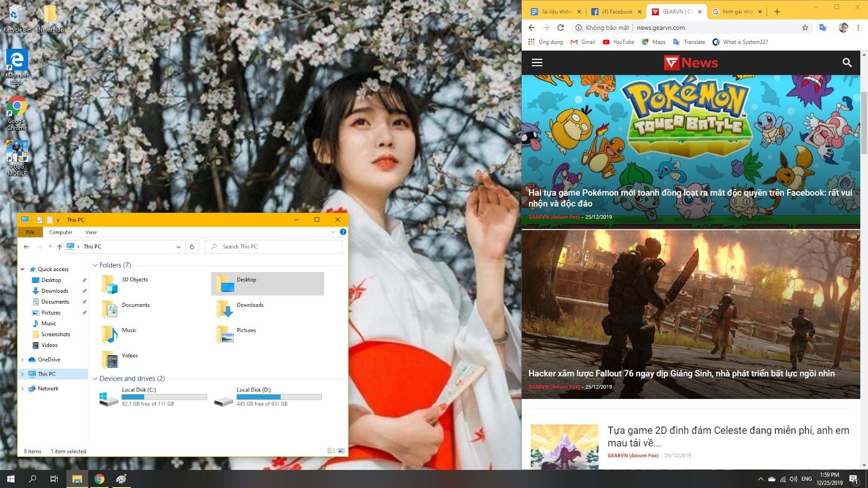Expand This PC tree node

[x=23, y=374]
